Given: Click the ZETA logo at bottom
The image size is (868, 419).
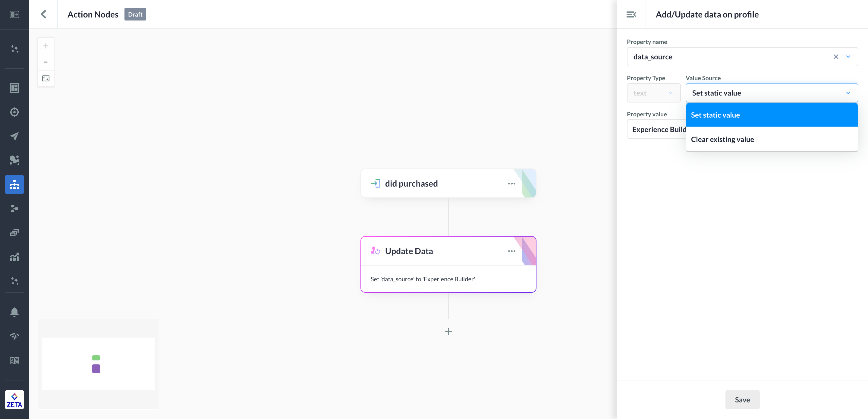Looking at the screenshot, I should click(x=14, y=400).
